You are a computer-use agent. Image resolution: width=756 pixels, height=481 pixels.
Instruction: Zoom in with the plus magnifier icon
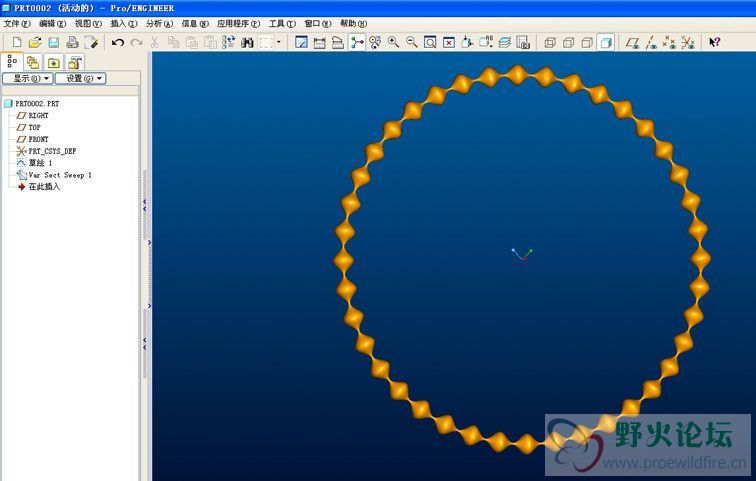pos(393,42)
